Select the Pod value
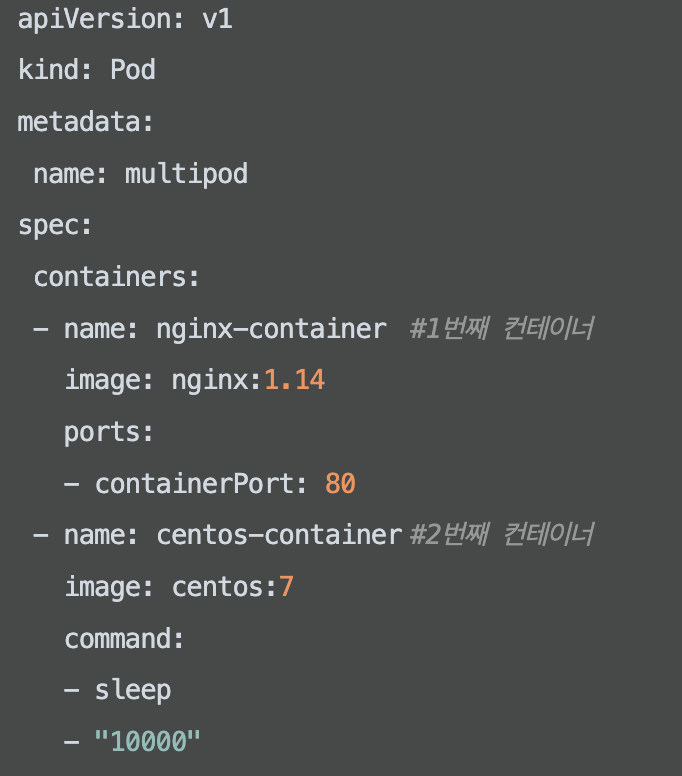Viewport: 682px width, 776px height. pos(133,69)
